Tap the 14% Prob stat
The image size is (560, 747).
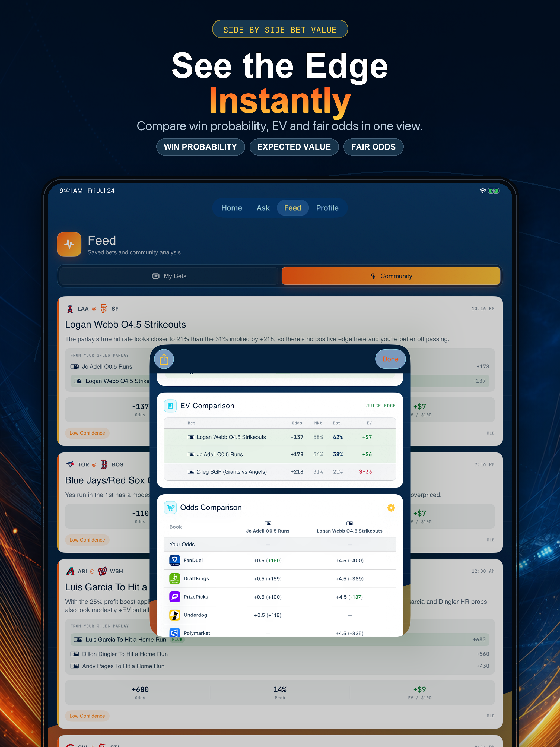(280, 692)
